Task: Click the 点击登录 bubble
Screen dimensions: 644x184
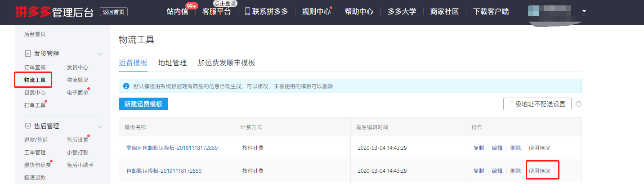Action: tap(225, 3)
